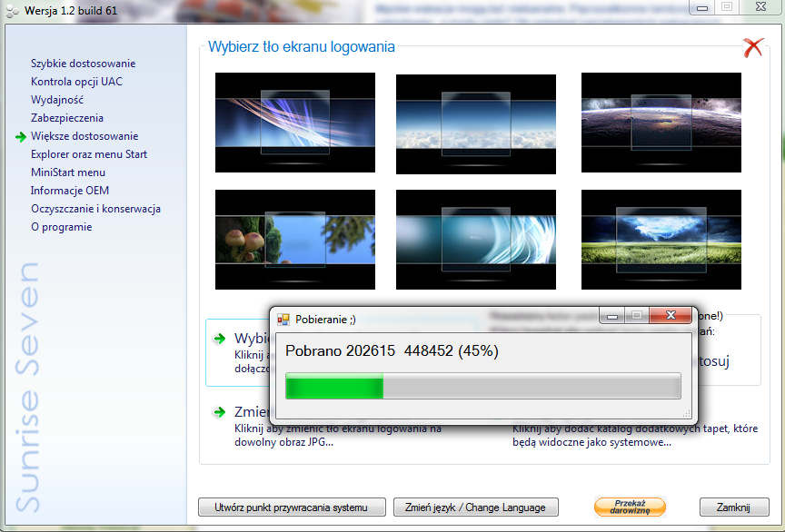This screenshot has width=785, height=532.
Task: Choose teal swirl login background
Action: tap(475, 240)
